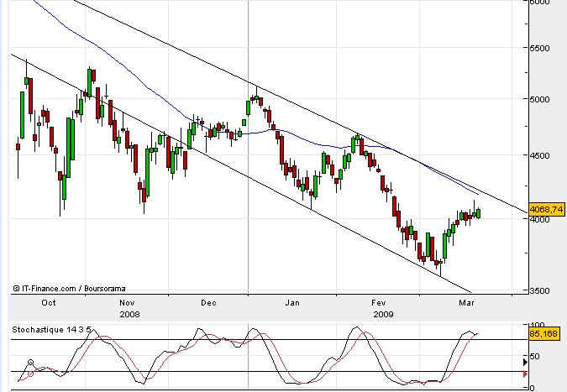567x392 pixels.
Task: Click the 5000 price axis label
Action: click(x=539, y=99)
